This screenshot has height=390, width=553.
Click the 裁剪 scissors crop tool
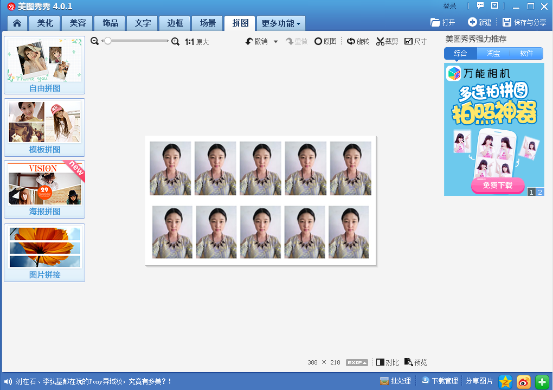pos(387,42)
